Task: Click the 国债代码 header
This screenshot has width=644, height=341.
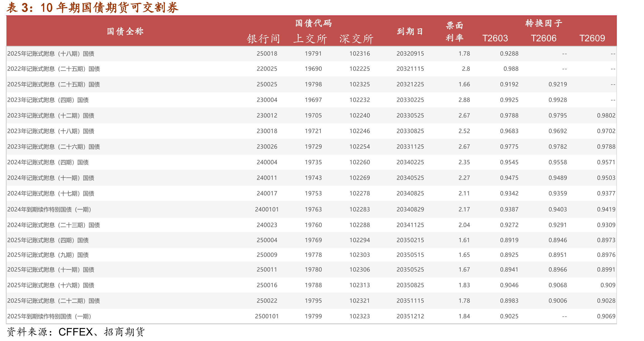Action: coord(313,23)
